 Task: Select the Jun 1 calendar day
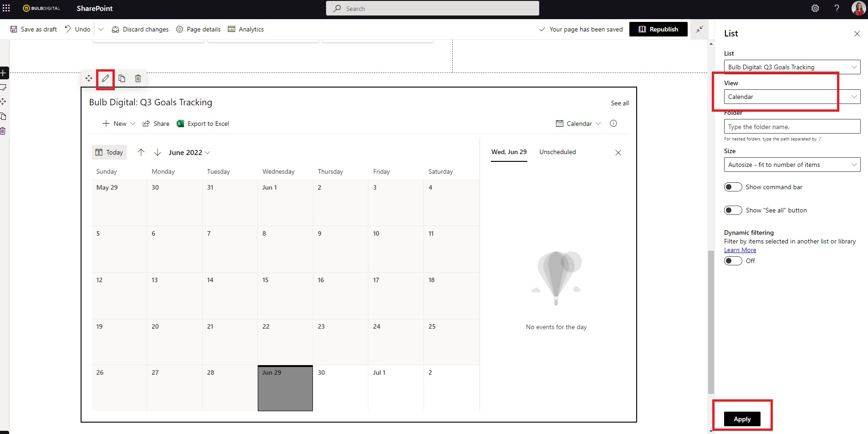[285, 203]
